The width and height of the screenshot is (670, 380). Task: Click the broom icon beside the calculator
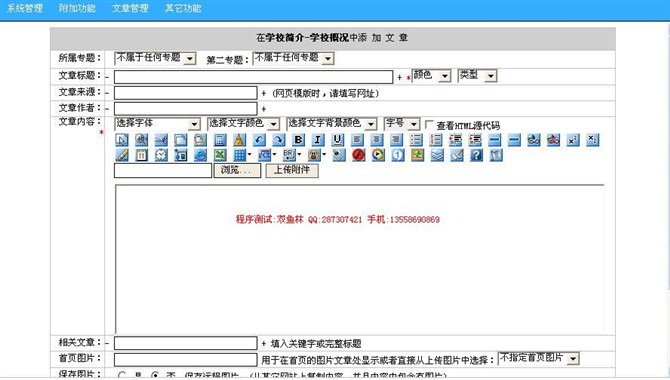pos(239,140)
